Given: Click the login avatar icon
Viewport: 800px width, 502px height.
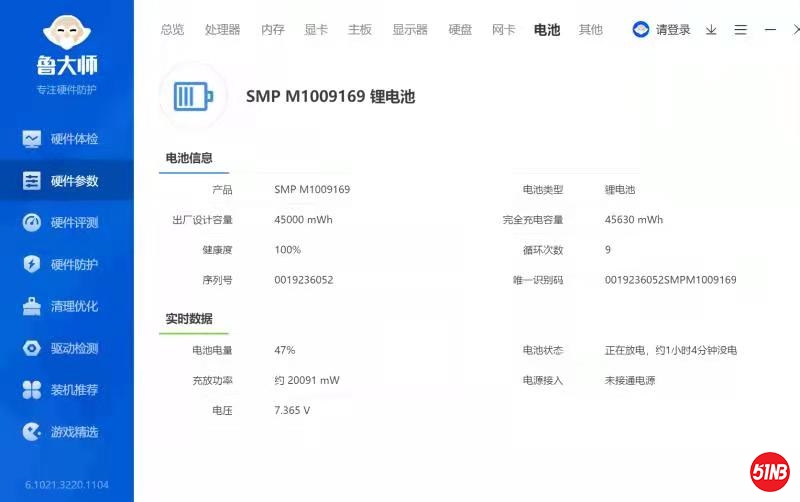Looking at the screenshot, I should [640, 30].
